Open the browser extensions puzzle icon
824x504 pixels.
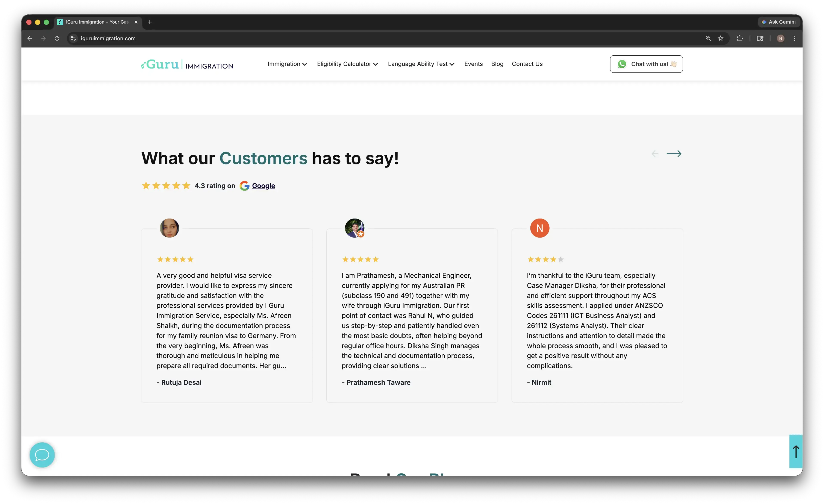coord(739,38)
